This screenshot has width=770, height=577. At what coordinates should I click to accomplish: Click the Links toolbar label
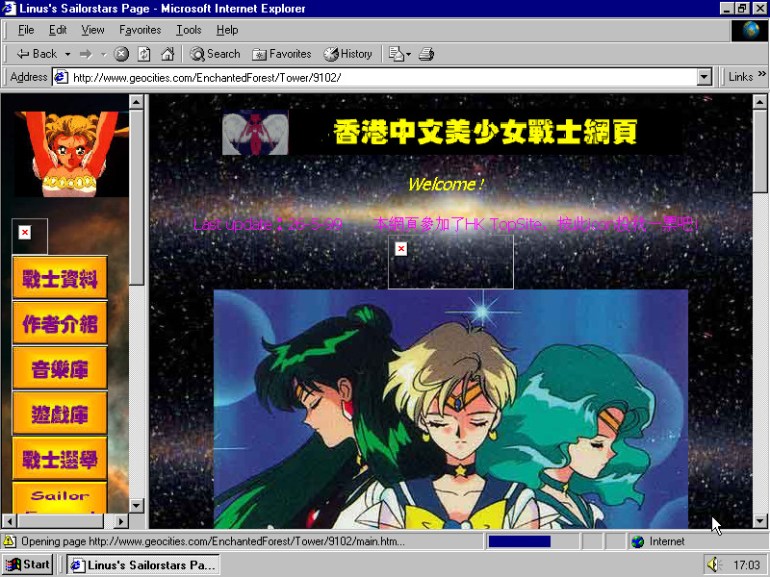(x=741, y=77)
